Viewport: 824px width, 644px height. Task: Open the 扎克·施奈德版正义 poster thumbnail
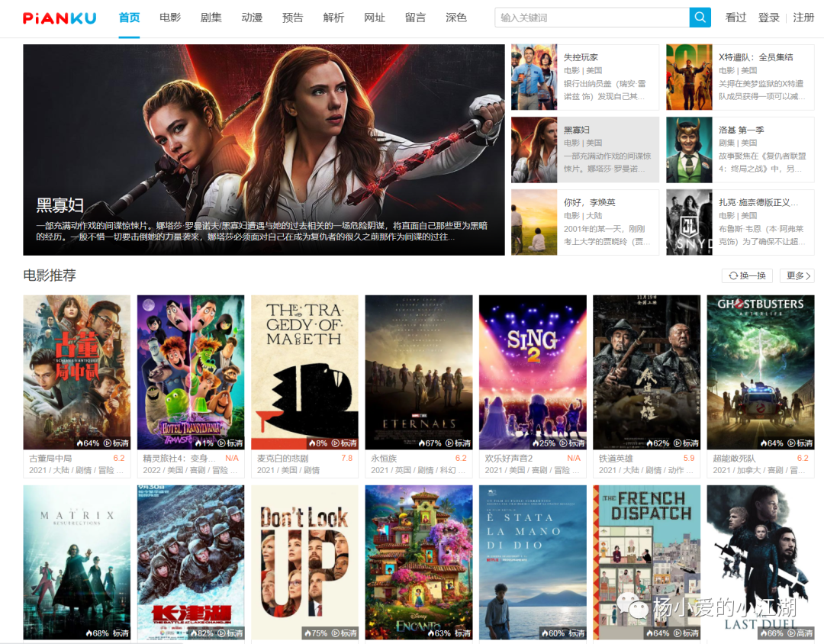[689, 222]
